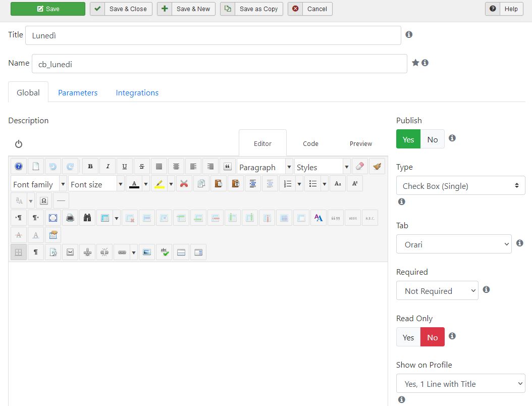Viewport: 532px width, 406px height.
Task: Run the spell checker
Action: click(164, 252)
